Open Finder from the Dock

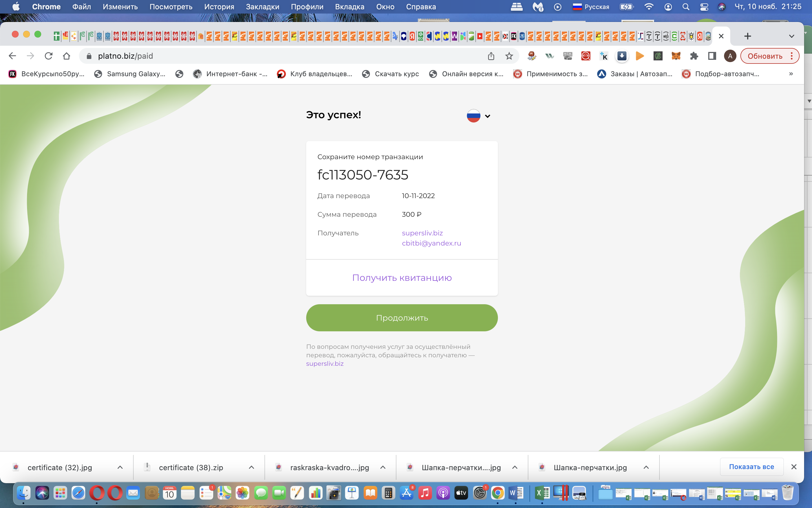(23, 493)
